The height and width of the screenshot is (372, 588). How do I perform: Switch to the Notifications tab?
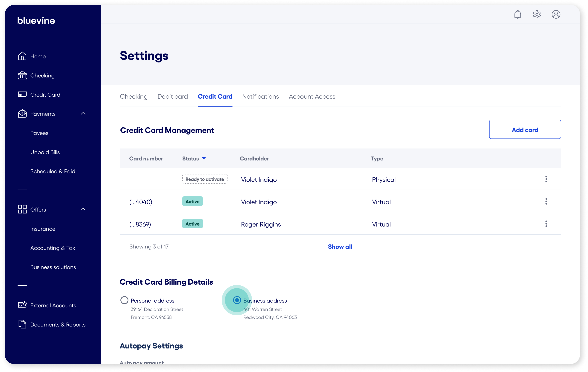[x=260, y=96]
